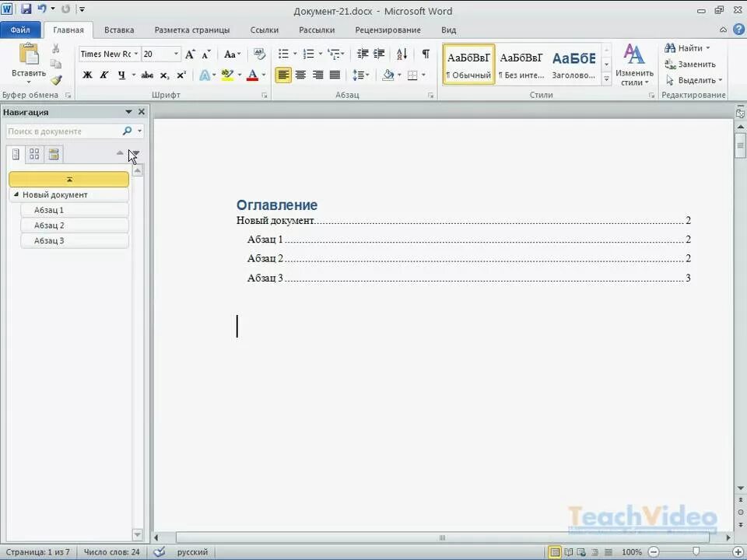Toggle align text left
The height and width of the screenshot is (560, 747).
pos(283,75)
